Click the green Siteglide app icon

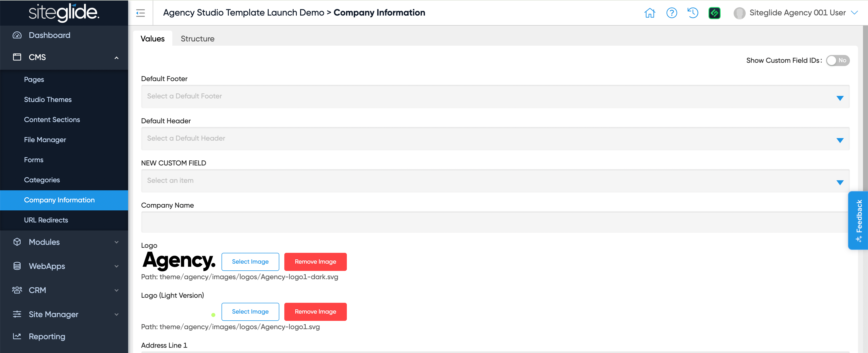click(714, 13)
